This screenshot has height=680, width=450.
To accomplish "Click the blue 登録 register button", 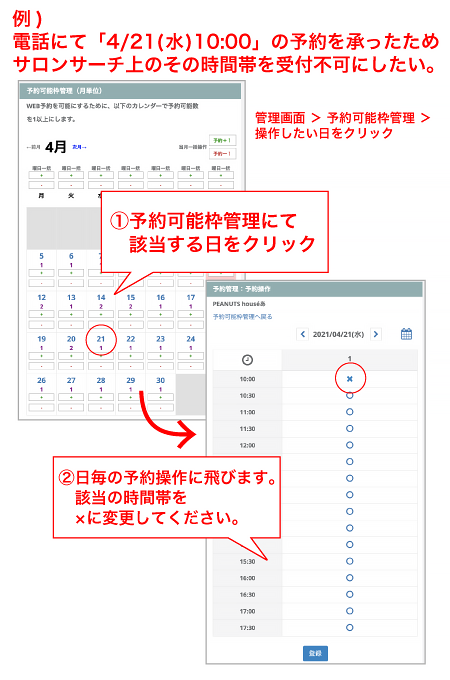I will [x=315, y=653].
